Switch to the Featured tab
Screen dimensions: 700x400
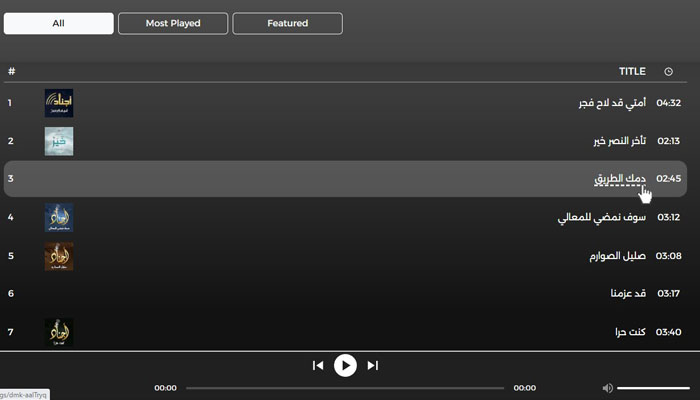coord(288,23)
